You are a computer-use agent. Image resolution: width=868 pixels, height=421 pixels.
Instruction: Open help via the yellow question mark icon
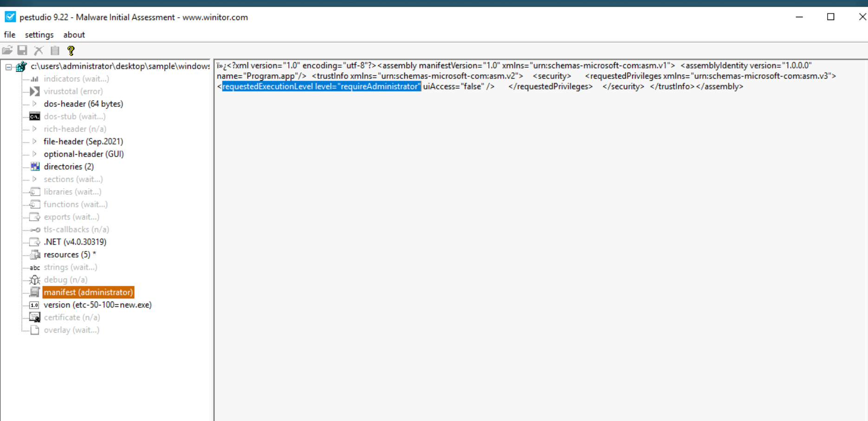71,50
